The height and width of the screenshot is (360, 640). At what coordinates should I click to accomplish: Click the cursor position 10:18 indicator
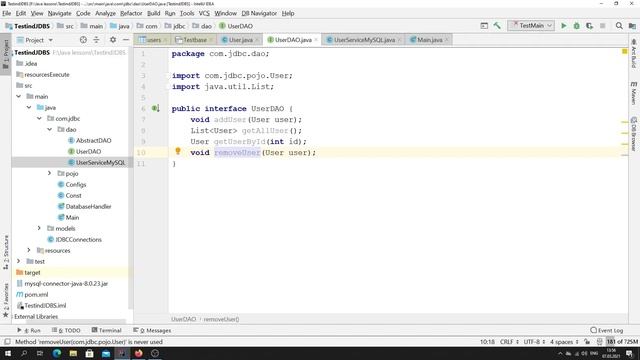487,342
